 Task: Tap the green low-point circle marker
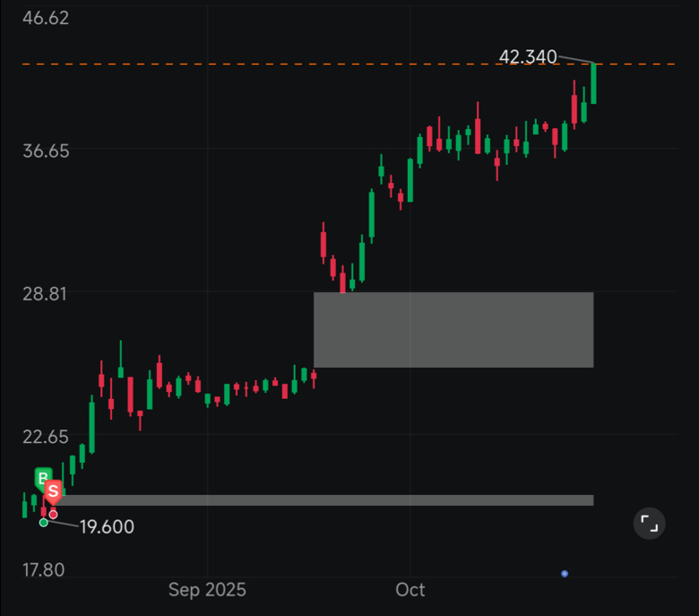(43, 523)
